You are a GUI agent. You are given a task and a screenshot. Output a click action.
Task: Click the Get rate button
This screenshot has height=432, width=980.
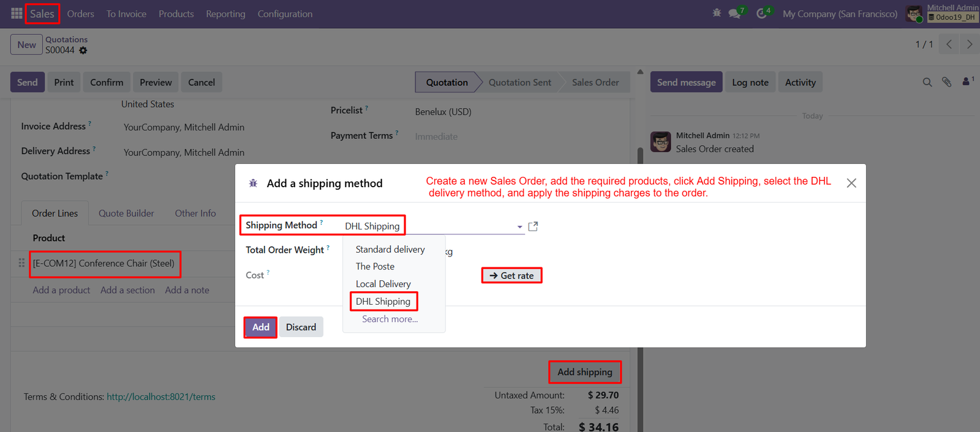(511, 275)
